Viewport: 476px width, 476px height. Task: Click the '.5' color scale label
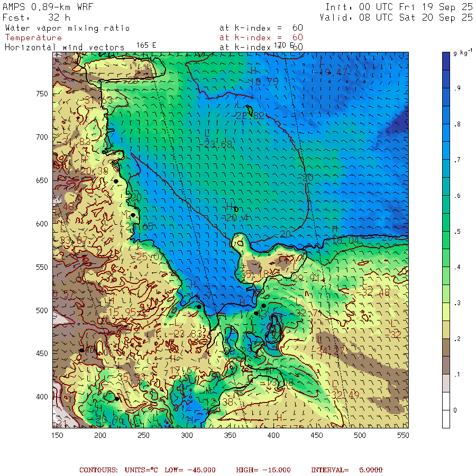tap(457, 231)
